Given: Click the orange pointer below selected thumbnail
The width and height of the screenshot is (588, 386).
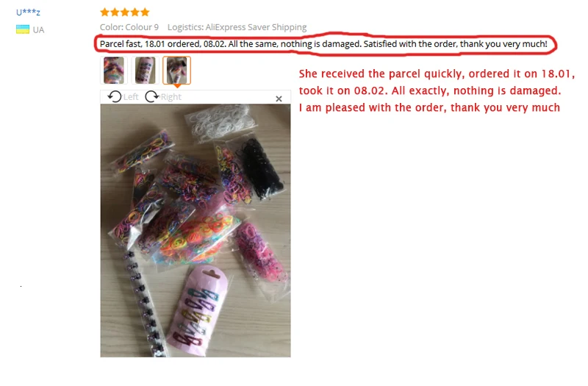Looking at the screenshot, I should click(x=177, y=86).
